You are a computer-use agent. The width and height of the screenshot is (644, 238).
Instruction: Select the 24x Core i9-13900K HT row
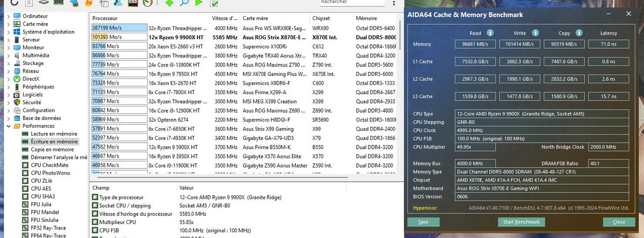(244, 64)
